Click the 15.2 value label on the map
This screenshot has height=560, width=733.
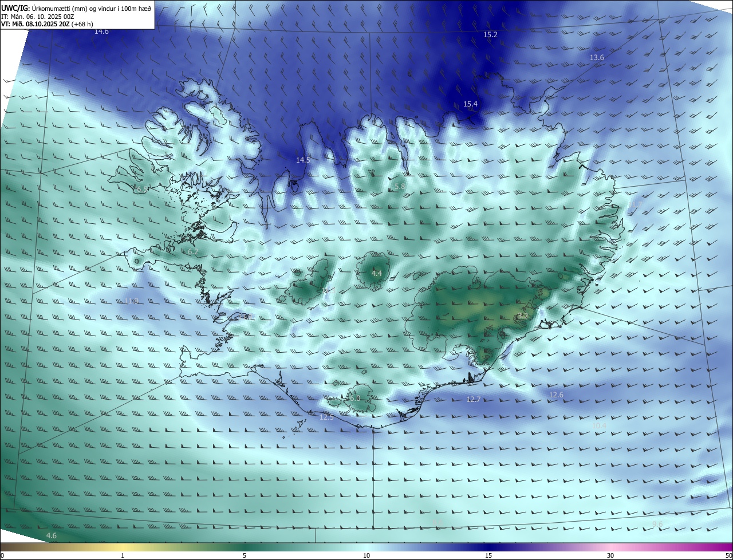click(491, 35)
